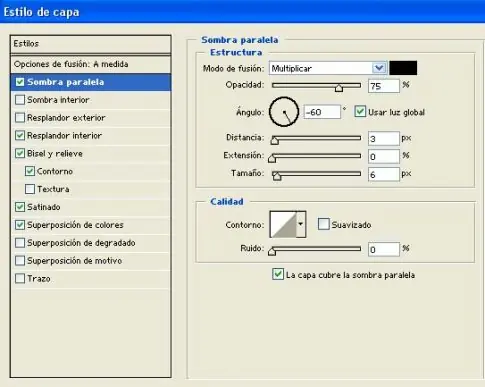
Task: Click the Distancia value field showing 3
Action: pyautogui.click(x=384, y=138)
